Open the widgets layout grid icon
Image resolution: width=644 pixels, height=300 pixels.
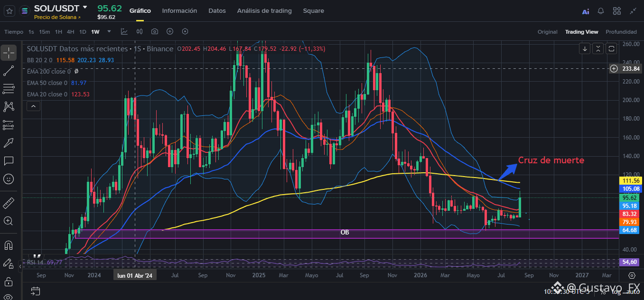click(617, 11)
